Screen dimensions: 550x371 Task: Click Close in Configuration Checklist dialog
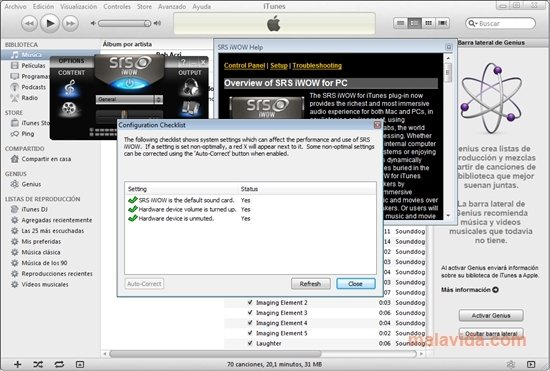(x=355, y=284)
